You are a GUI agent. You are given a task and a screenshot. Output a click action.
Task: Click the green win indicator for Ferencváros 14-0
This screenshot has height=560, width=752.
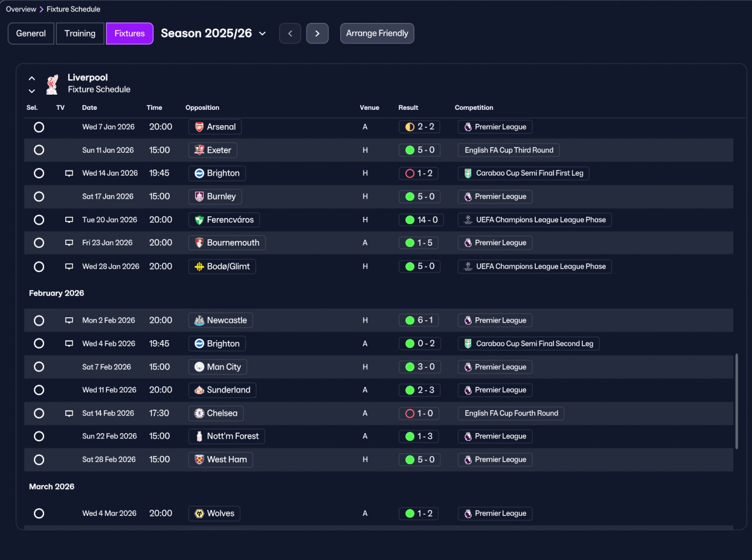tap(410, 220)
